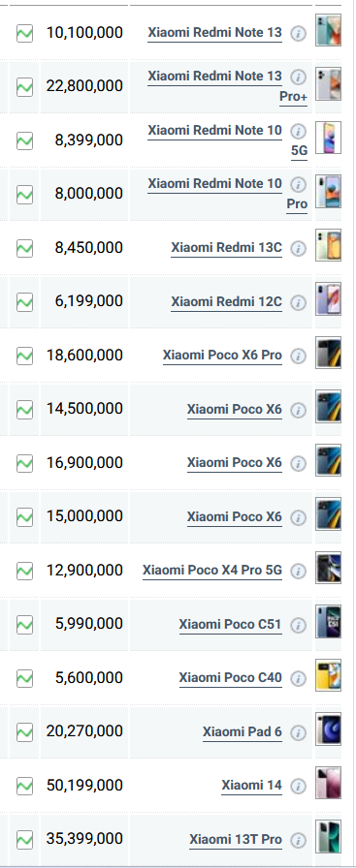Open the Xiaomi 14 product page link
The height and width of the screenshot is (868, 356).
pos(252,785)
